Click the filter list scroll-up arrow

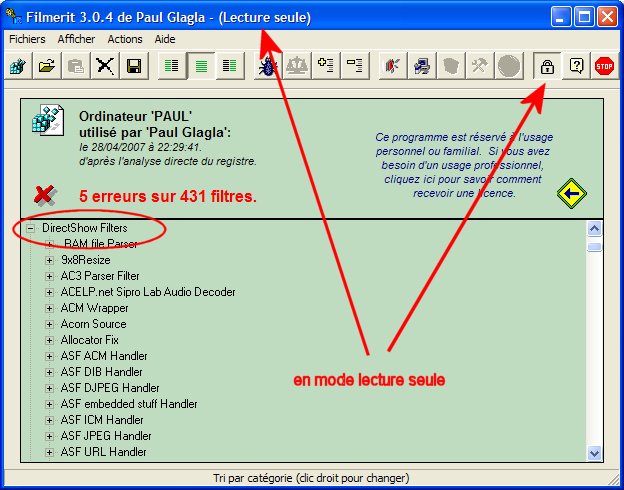[594, 228]
